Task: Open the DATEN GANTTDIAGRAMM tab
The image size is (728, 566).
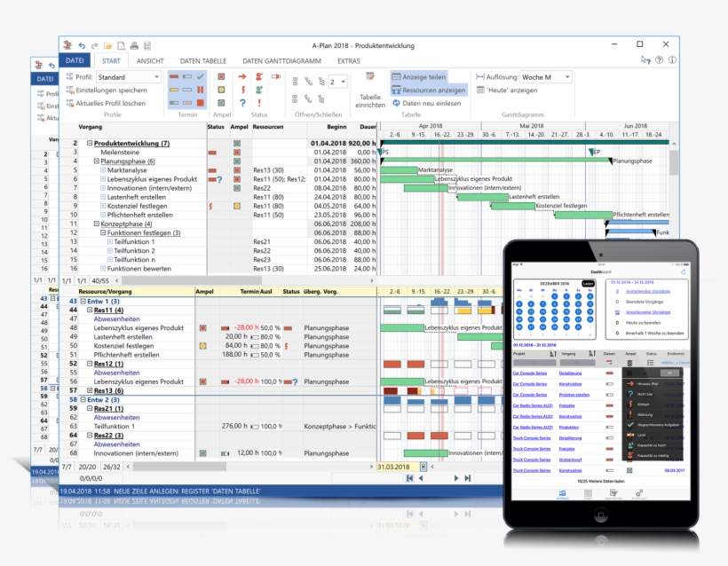Action: tap(281, 60)
